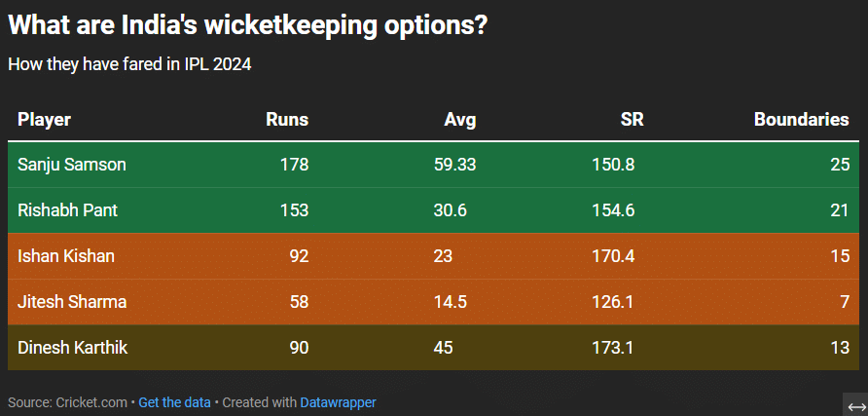The height and width of the screenshot is (416, 868).
Task: Click the Avg column header
Action: click(x=459, y=120)
